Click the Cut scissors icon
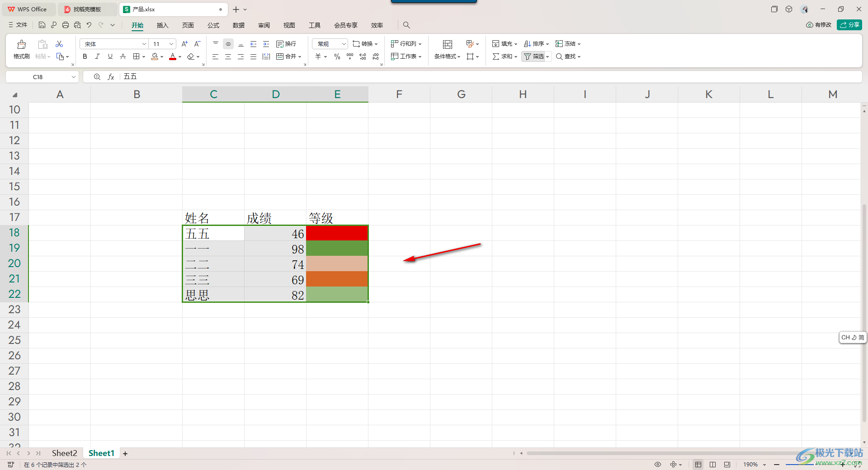The height and width of the screenshot is (470, 868). (59, 44)
